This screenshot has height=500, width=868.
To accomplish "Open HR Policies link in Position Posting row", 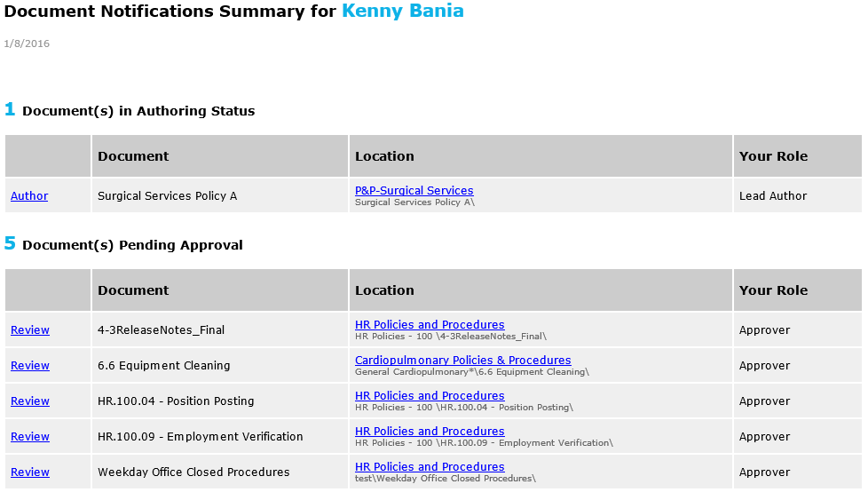I will pyautogui.click(x=430, y=395).
